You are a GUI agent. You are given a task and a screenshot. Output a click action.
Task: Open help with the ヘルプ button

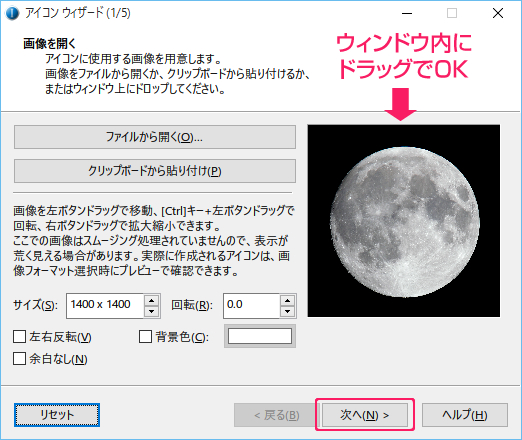coord(465,415)
